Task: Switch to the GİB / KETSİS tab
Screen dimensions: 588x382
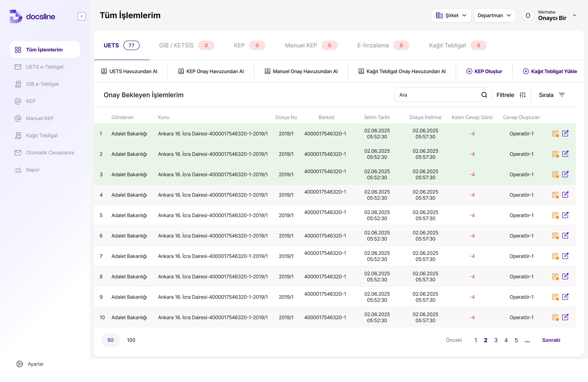Action: (x=176, y=45)
